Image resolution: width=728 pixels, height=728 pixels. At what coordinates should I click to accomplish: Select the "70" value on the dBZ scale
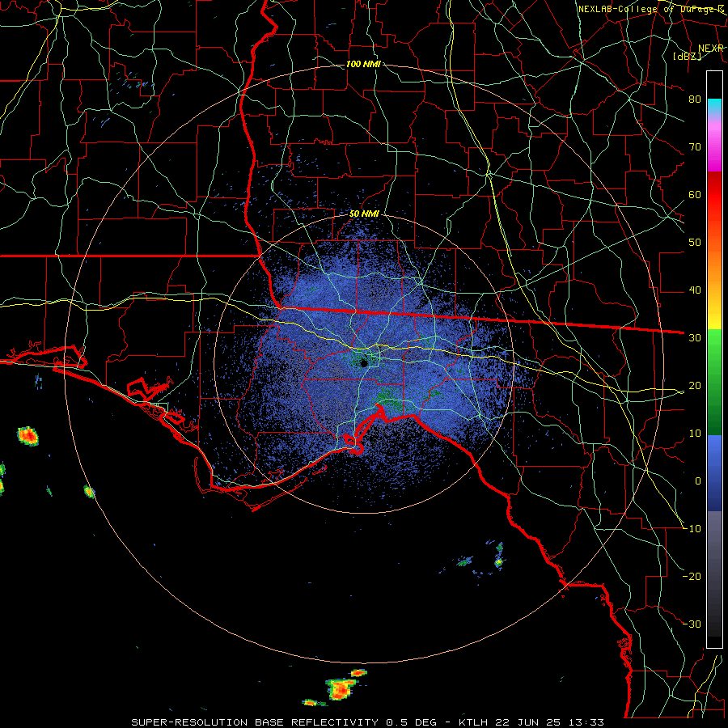point(695,146)
